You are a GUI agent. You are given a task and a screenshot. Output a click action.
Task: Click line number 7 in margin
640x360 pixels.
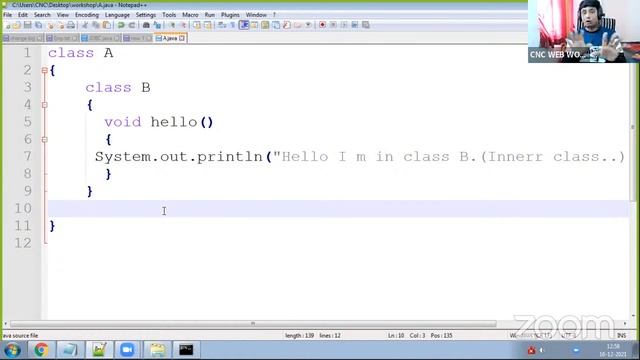tap(27, 157)
